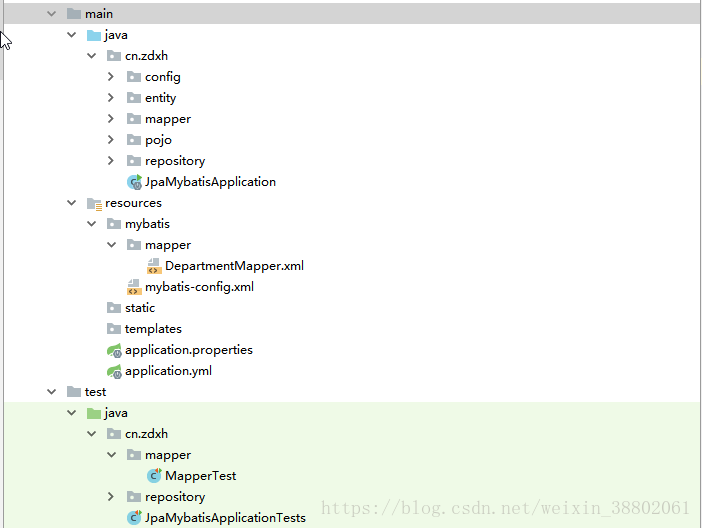
Task: Expand the pojo package
Action: click(x=111, y=140)
